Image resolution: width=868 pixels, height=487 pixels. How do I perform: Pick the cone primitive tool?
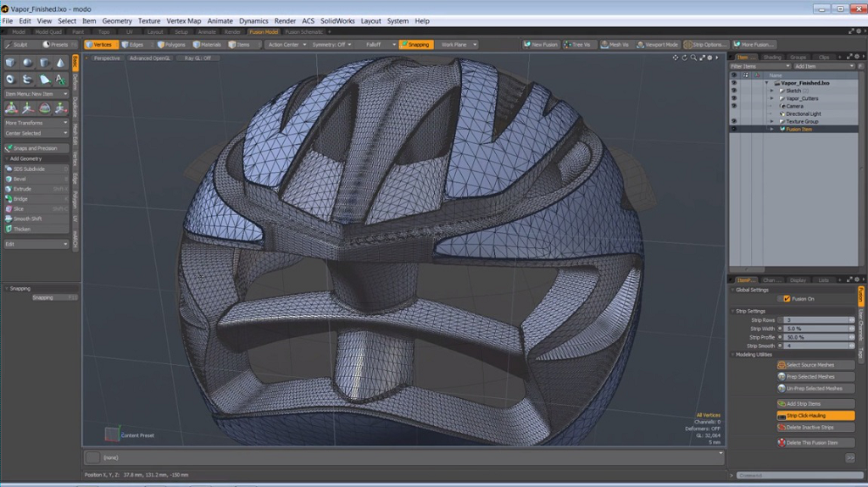tap(60, 63)
